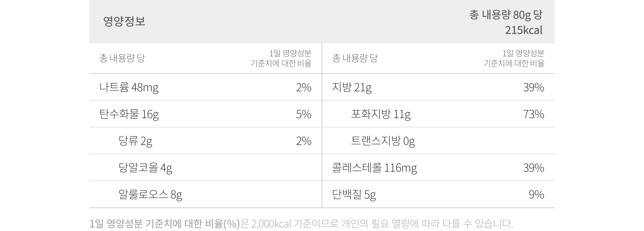Click the 지방 21g row
Viewport: 644px width, 231px height.
pos(438,87)
